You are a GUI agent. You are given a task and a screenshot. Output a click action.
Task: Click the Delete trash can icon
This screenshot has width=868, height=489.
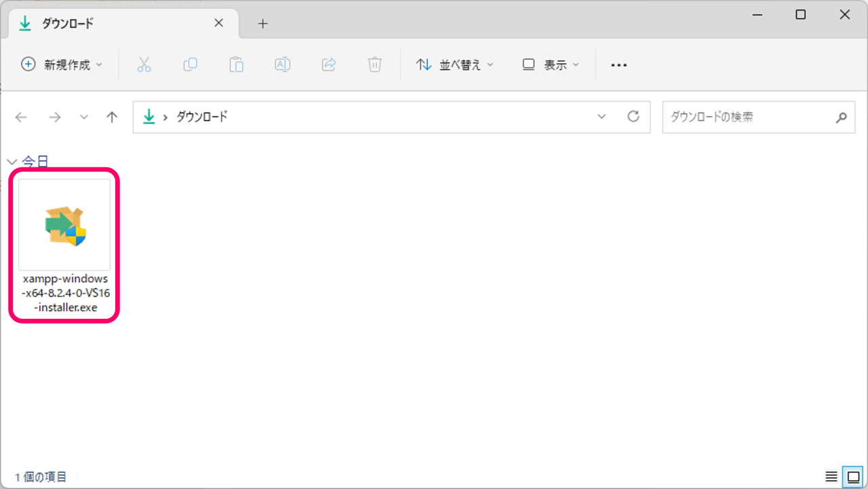374,64
